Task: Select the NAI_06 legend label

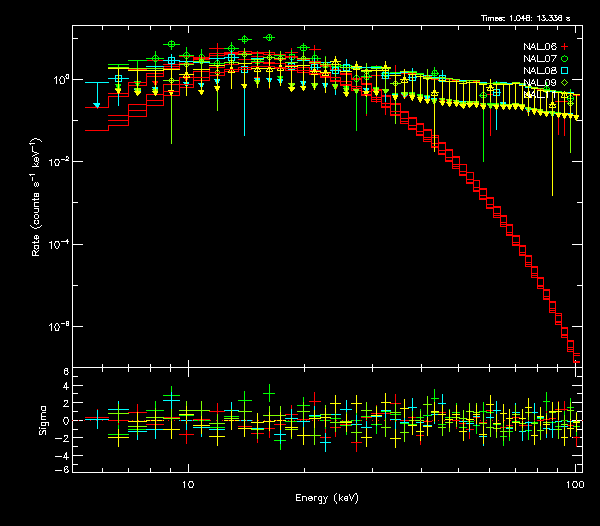Action: (x=539, y=46)
